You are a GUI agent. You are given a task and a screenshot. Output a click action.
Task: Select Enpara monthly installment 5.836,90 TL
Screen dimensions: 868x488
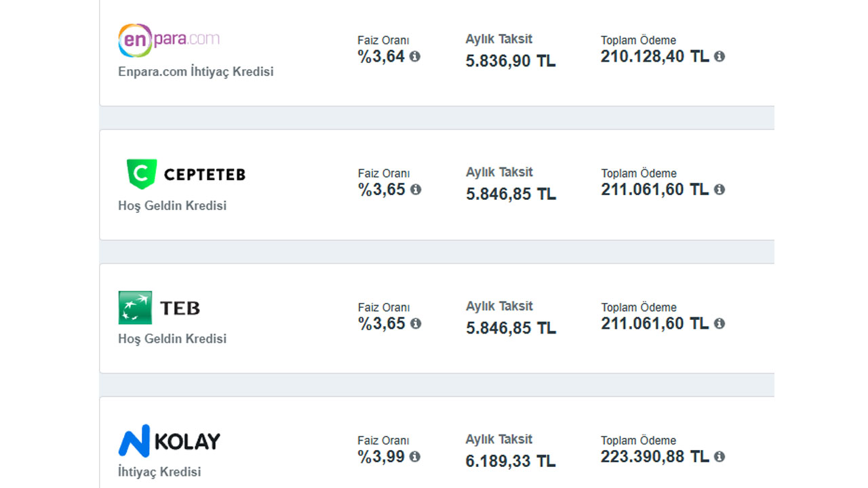pyautogui.click(x=511, y=61)
